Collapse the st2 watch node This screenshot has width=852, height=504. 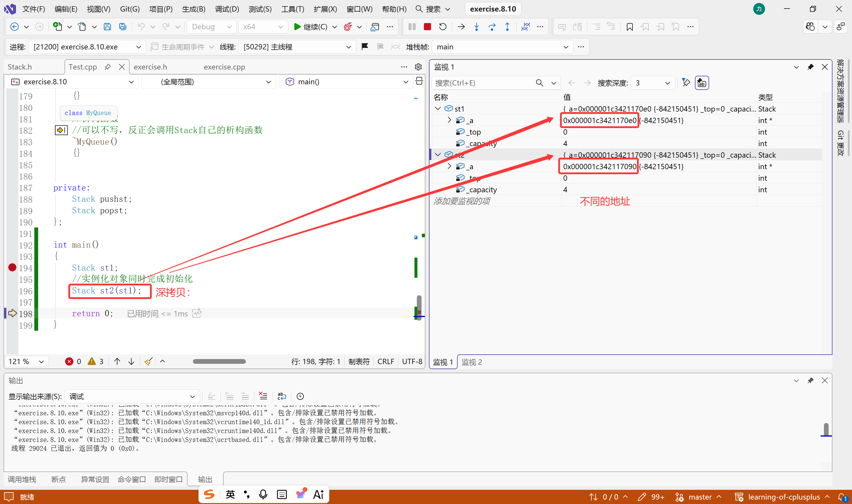[x=438, y=155]
